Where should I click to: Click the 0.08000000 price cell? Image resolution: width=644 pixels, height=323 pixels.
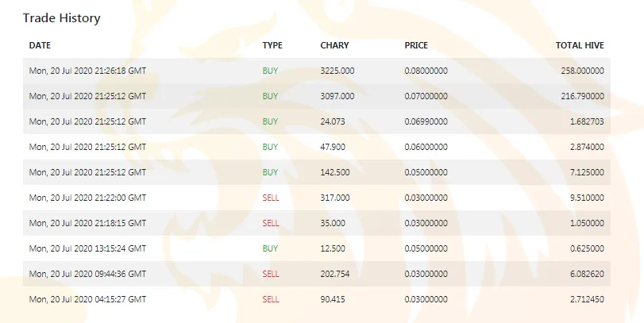[426, 71]
